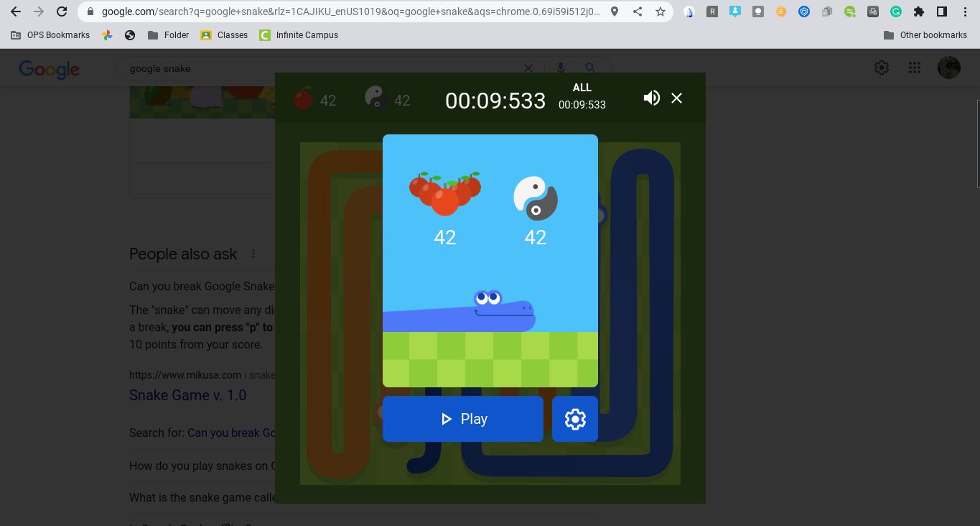Click the large yin-yang icon on result card

(x=536, y=198)
